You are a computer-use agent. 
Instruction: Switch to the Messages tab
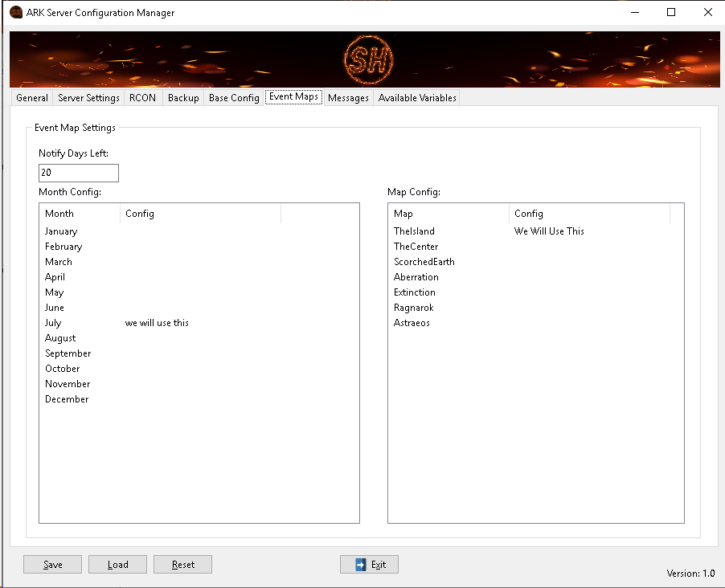click(x=348, y=98)
